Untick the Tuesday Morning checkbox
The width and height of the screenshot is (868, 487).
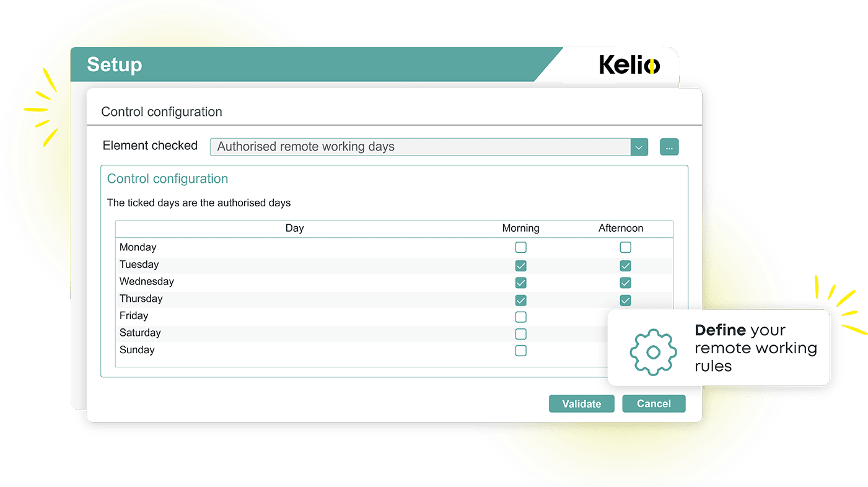[521, 266]
